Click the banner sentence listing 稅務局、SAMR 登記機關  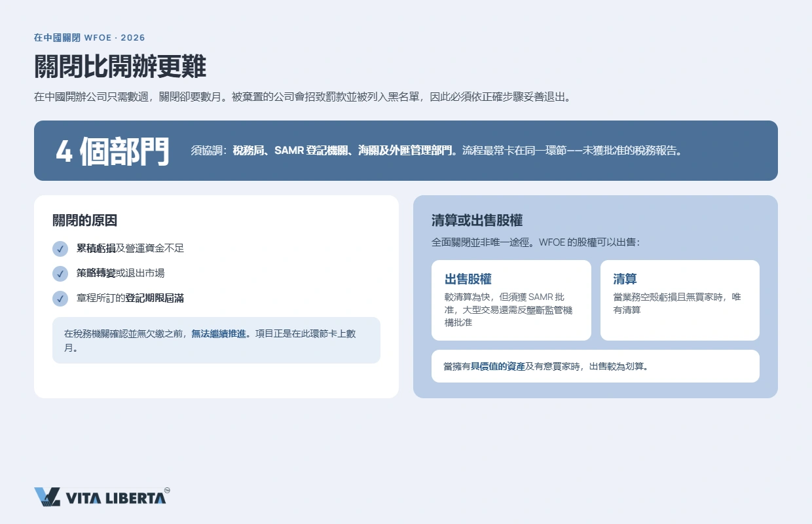pyautogui.click(x=437, y=151)
